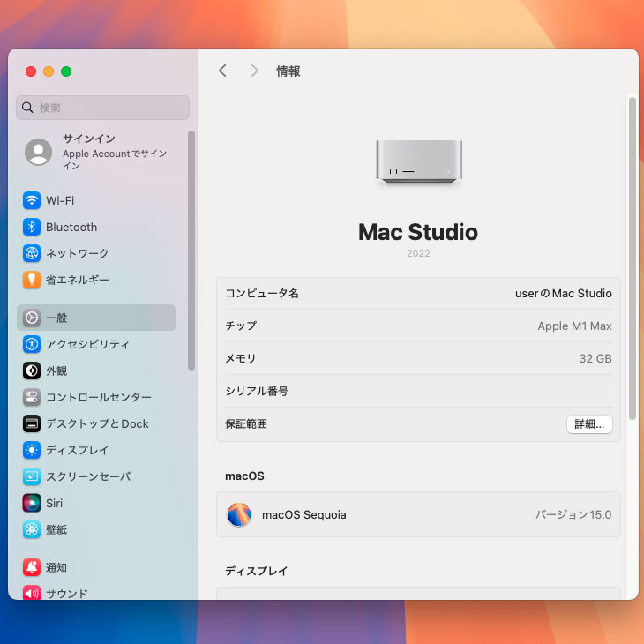Click the macOS Sequoia logo icon
This screenshot has height=644, width=644.
click(238, 514)
